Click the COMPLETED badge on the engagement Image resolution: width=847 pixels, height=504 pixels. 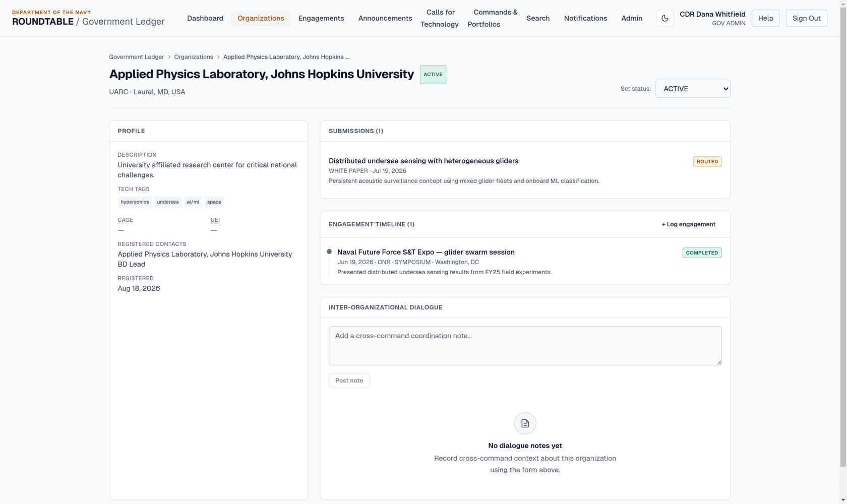tap(702, 253)
